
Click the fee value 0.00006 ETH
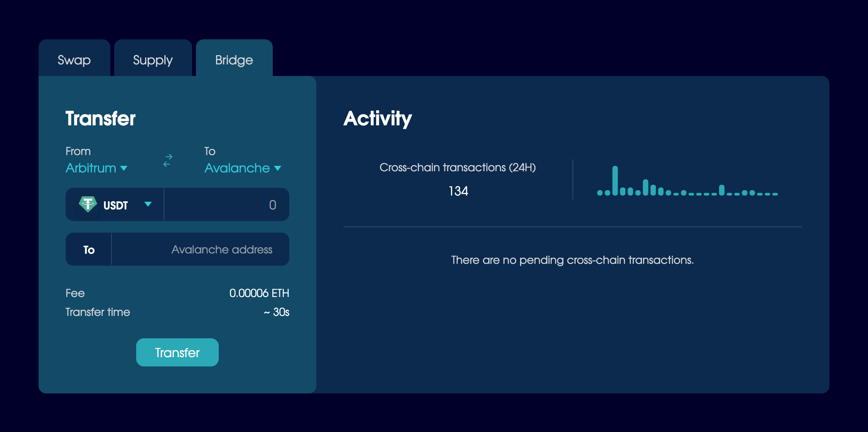click(x=260, y=293)
